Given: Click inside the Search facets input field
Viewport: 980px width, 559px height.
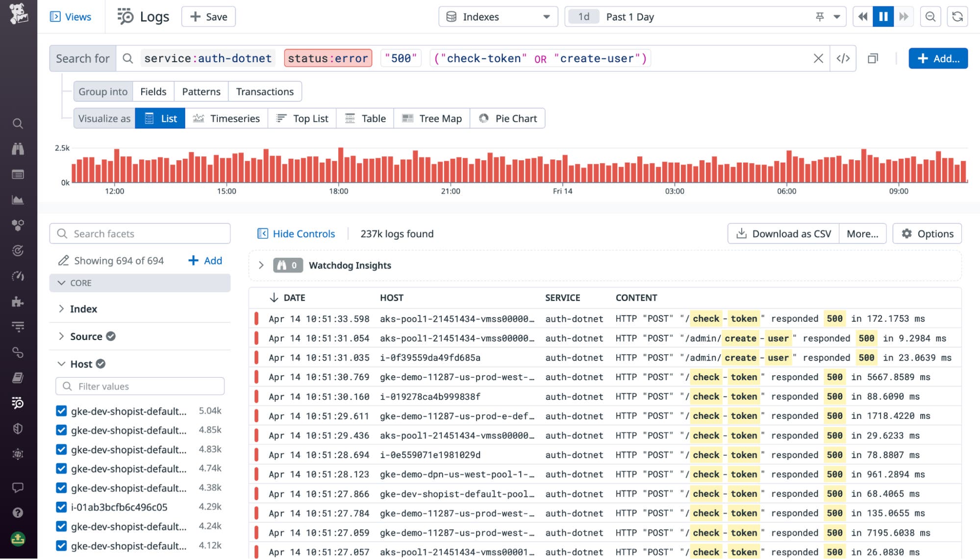Looking at the screenshot, I should [x=140, y=233].
